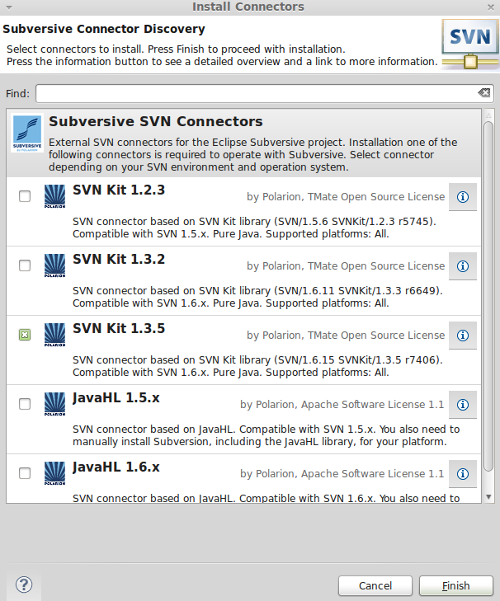Viewport: 500px width, 601px height.
Task: Click Polarion logo beside SVN Kit 1.3.2
Action: click(54, 266)
